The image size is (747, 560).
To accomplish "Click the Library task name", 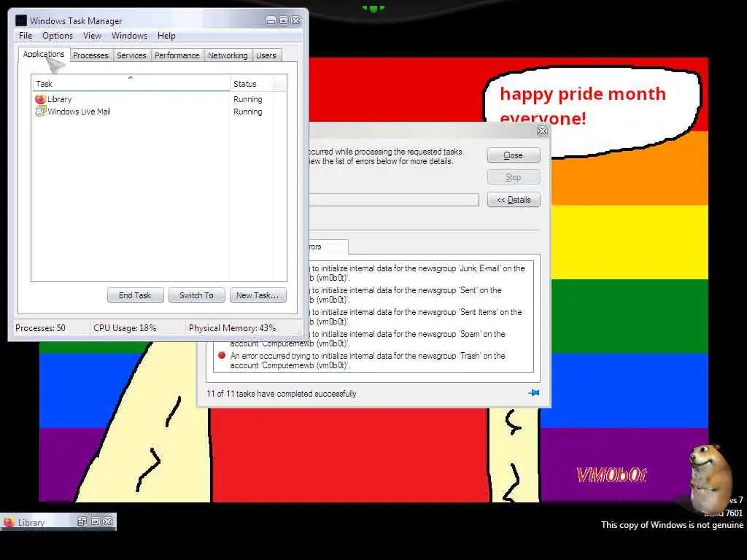I will (60, 99).
